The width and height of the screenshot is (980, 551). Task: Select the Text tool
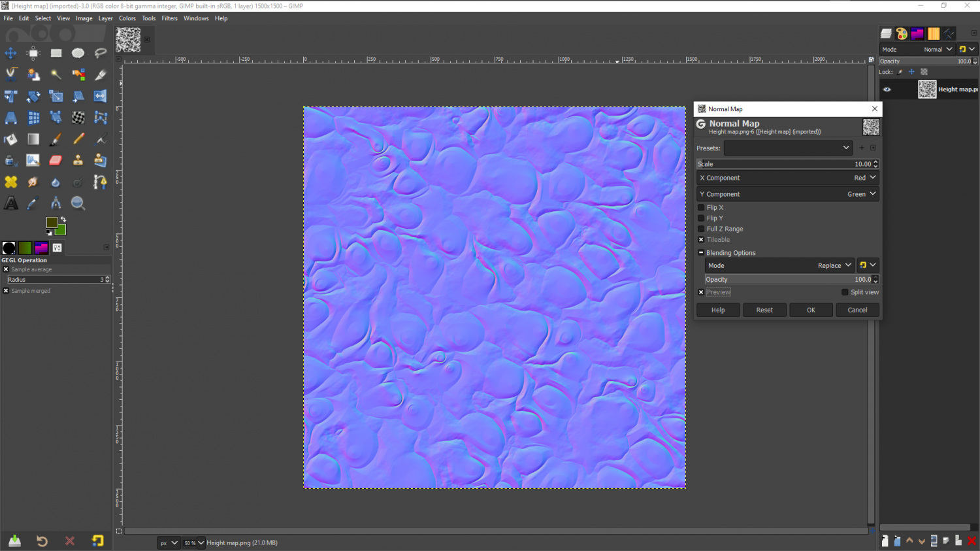(11, 203)
